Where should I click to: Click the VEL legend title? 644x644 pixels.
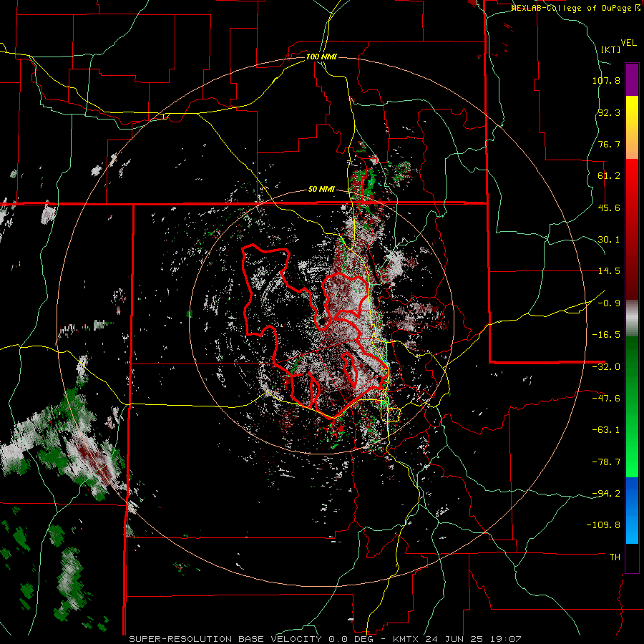coord(628,43)
